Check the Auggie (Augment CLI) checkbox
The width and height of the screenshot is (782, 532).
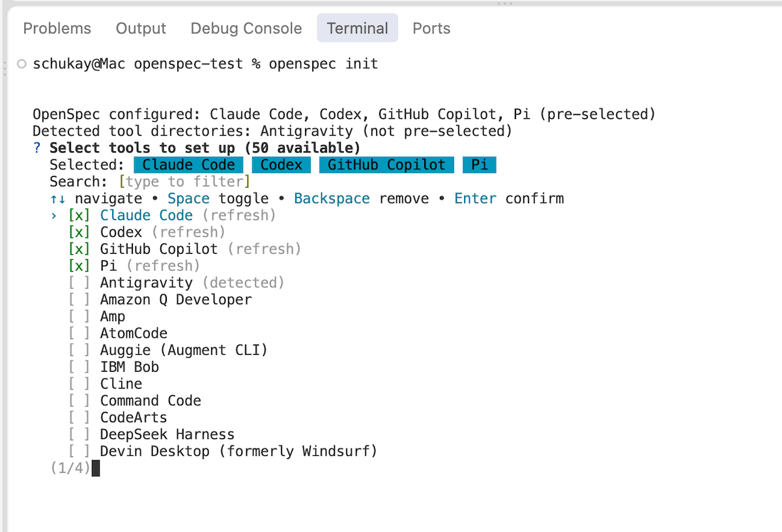click(80, 351)
